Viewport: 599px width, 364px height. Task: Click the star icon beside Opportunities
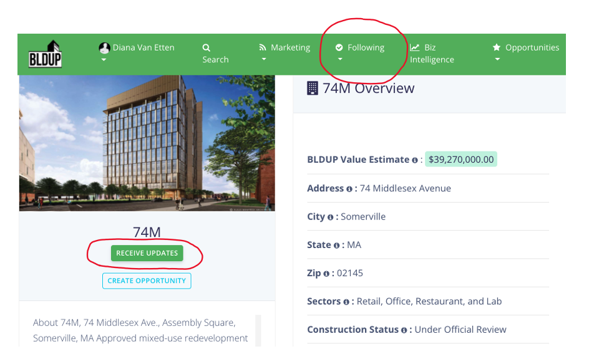(497, 48)
